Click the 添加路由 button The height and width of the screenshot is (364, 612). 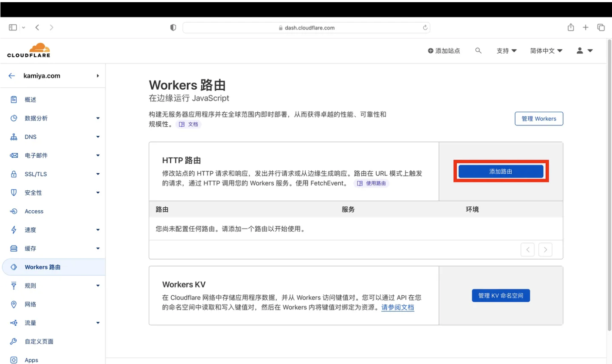(x=500, y=172)
